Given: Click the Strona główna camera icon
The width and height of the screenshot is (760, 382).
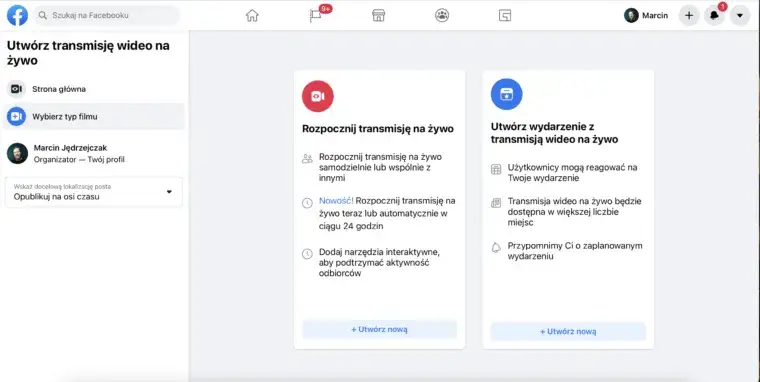Looking at the screenshot, I should click(16, 89).
